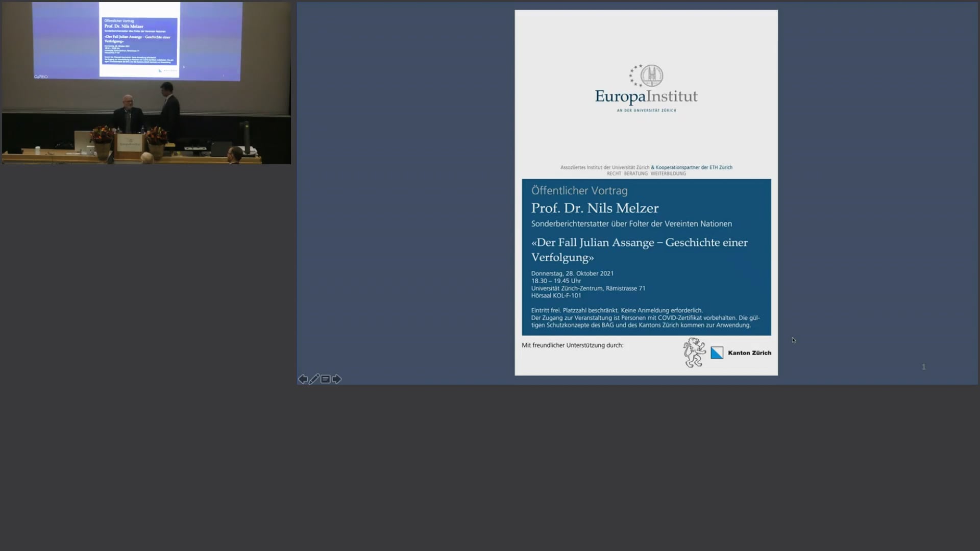Click the Hörsaal KOL-F-101 location line
The height and width of the screenshot is (551, 980).
click(x=556, y=295)
